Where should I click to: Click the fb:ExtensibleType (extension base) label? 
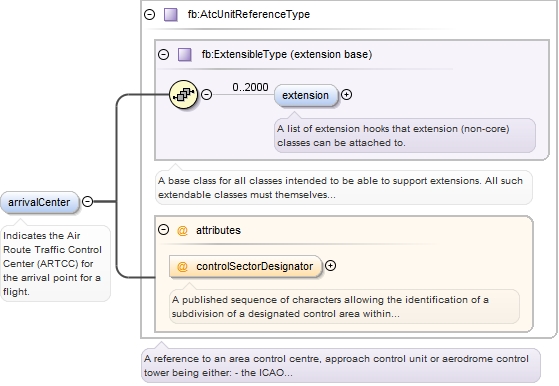[287, 55]
